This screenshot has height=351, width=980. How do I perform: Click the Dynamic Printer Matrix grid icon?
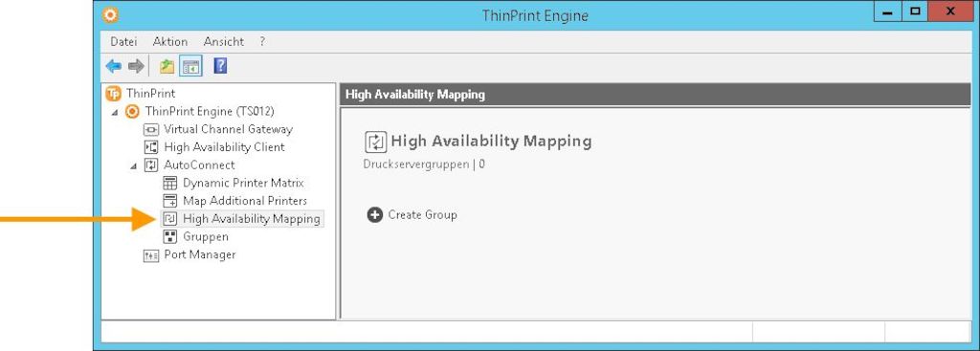tap(170, 184)
